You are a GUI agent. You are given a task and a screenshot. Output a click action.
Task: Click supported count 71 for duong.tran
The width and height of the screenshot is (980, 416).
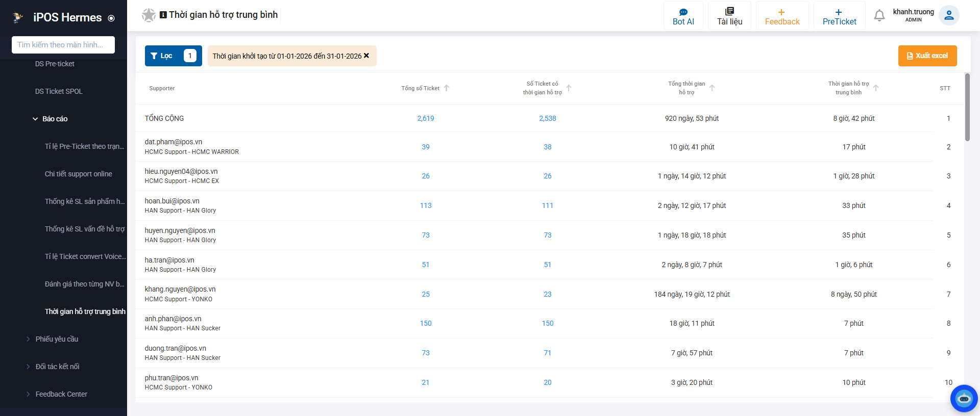point(548,353)
